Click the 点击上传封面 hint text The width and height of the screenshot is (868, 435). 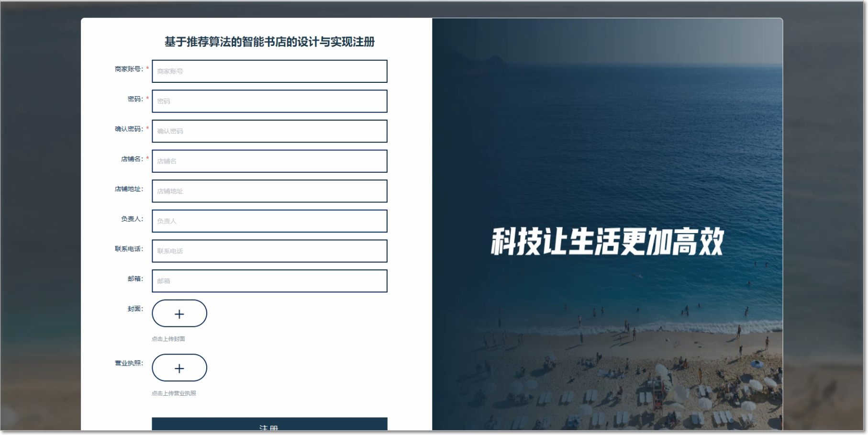[168, 339]
